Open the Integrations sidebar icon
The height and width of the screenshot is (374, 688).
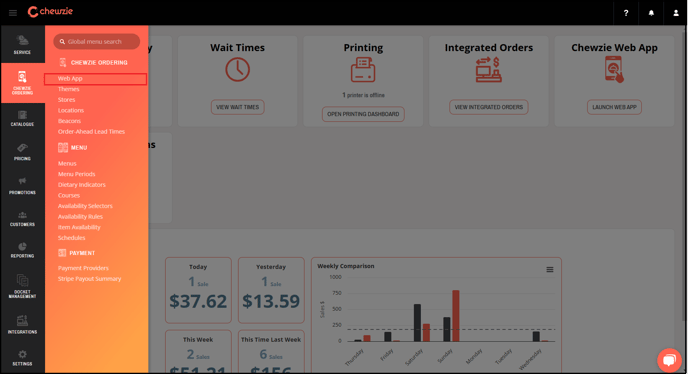click(22, 325)
